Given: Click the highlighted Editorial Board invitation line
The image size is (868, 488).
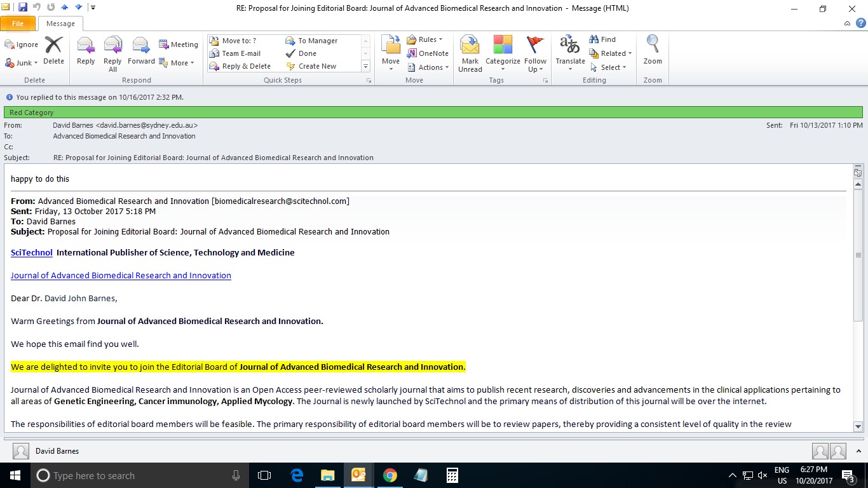Looking at the screenshot, I should click(238, 367).
